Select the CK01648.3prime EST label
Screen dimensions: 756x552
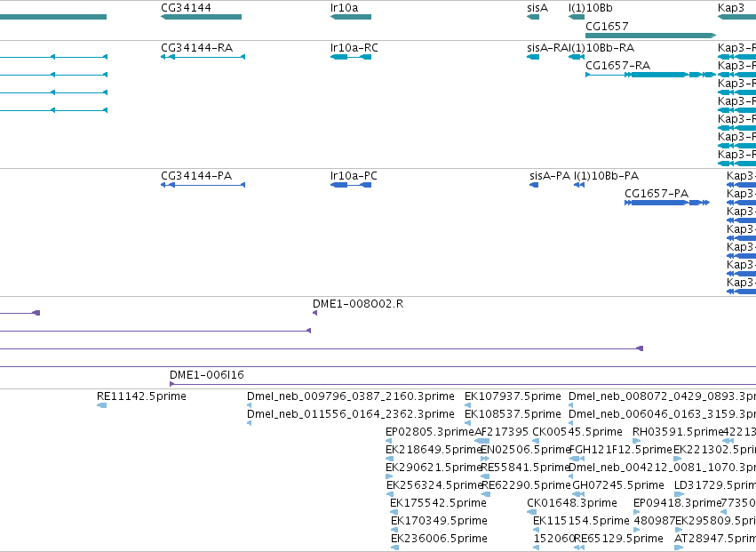click(572, 503)
